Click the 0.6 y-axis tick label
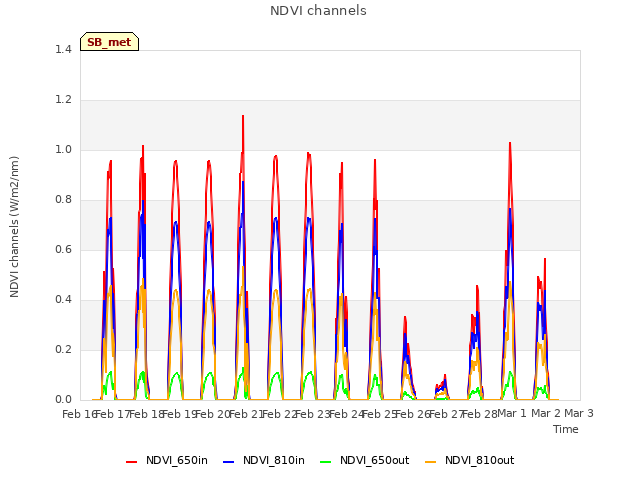 point(63,249)
